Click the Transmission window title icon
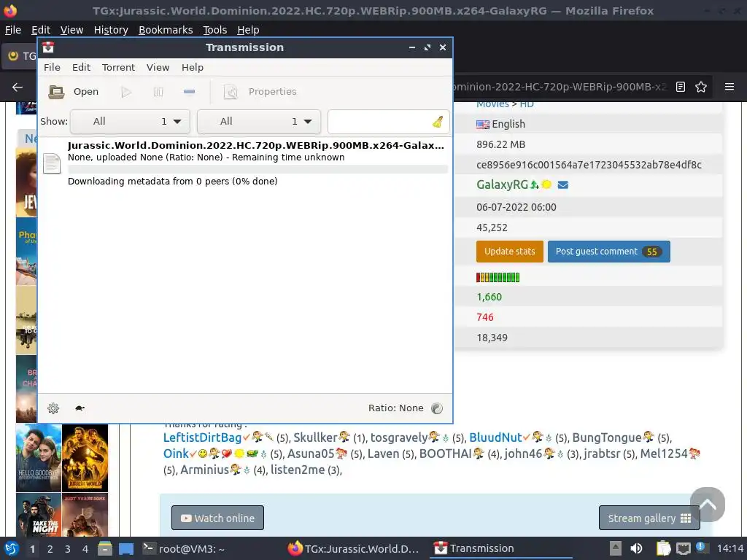This screenshot has width=747, height=560. coord(48,47)
